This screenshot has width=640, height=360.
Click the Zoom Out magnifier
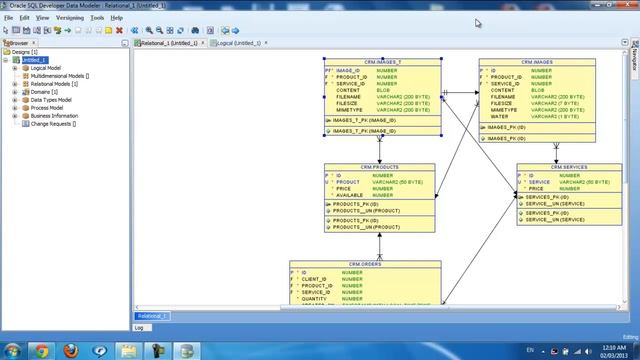160,30
